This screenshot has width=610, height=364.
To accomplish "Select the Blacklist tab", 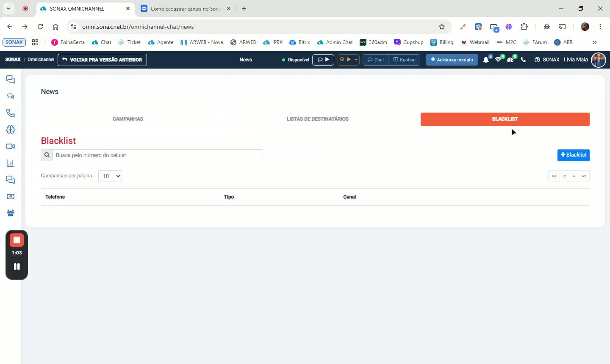I will click(x=505, y=119).
